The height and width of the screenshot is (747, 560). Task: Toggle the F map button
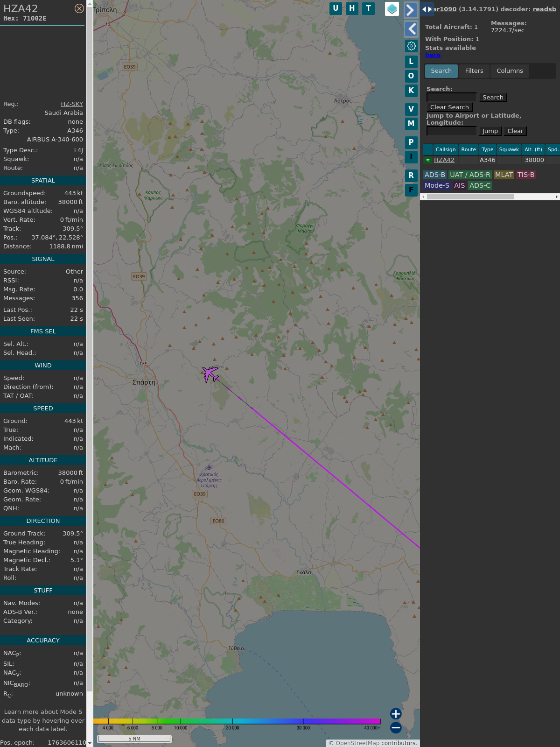411,190
